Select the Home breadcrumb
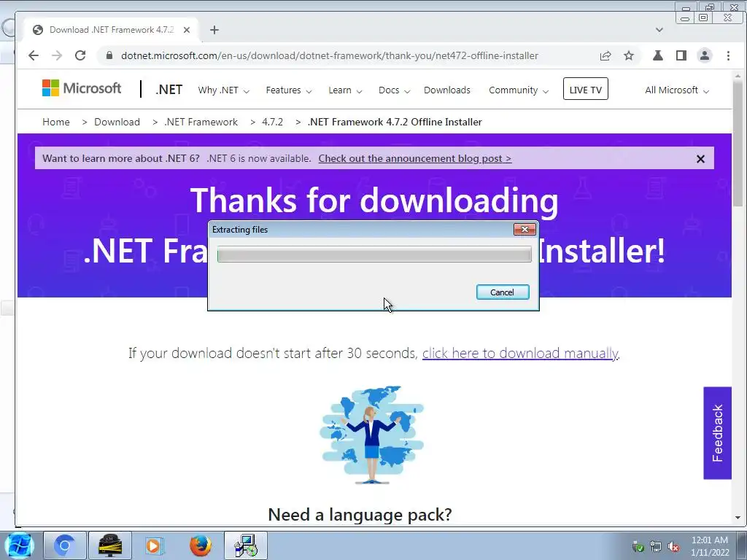Image resolution: width=747 pixels, height=560 pixels. [x=55, y=122]
